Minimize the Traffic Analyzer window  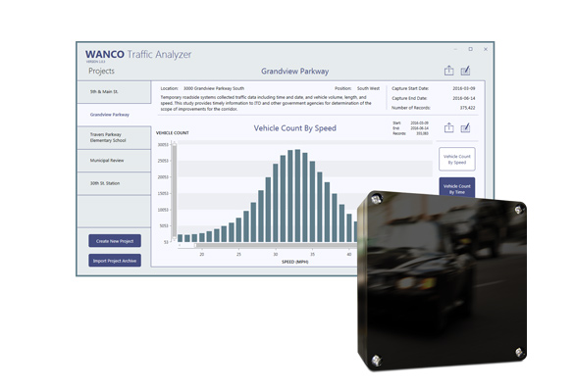(455, 49)
